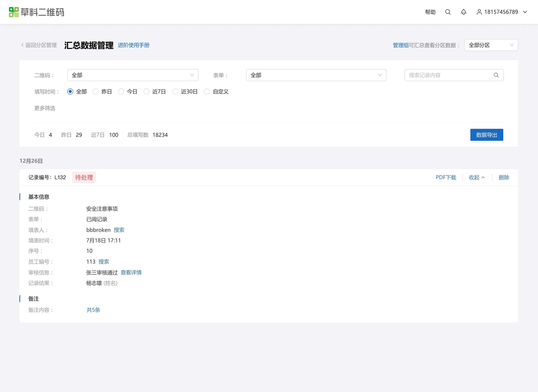Click 更多筛选 filter option

[45, 108]
